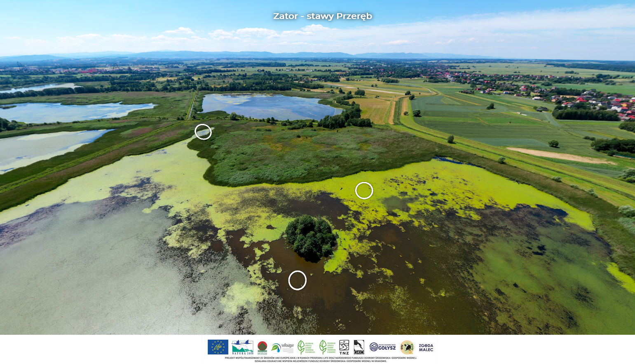Image resolution: width=635 pixels, height=364 pixels.
Task: Click the 'Działania edukacyjne' footer text line
Action: coord(321,361)
